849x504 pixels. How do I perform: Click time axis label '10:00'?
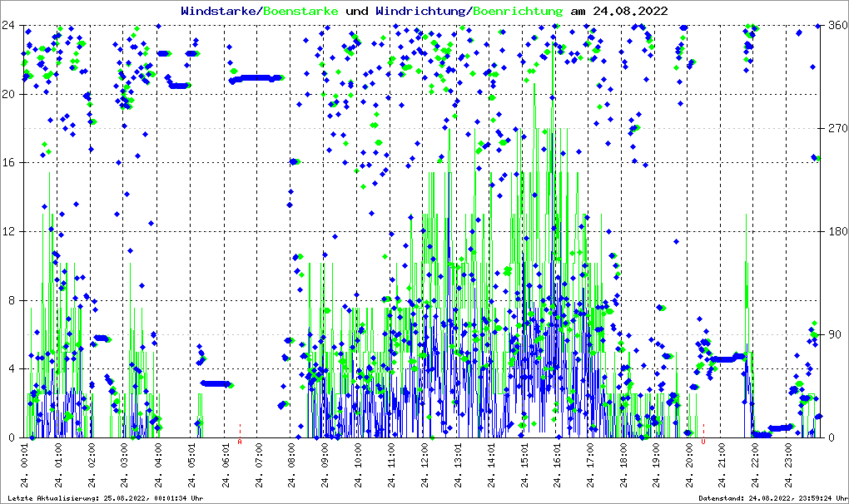coord(357,457)
